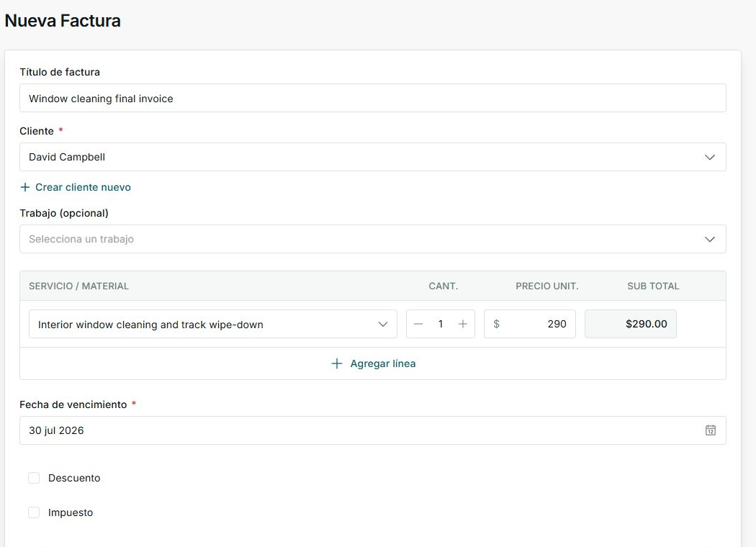Viewport: 756px width, 547px height.
Task: Focus the Título de factura input field
Action: click(x=373, y=99)
